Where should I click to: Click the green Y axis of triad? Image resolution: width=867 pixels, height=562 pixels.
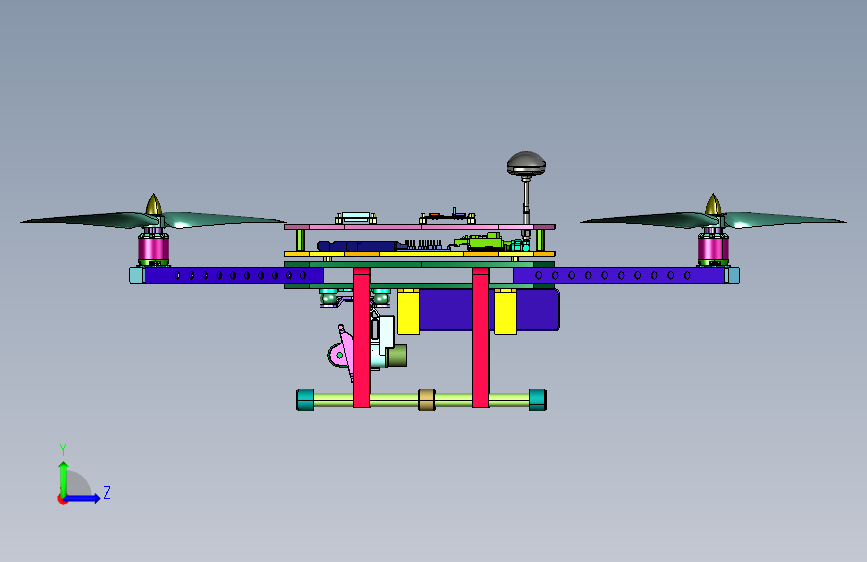click(64, 478)
